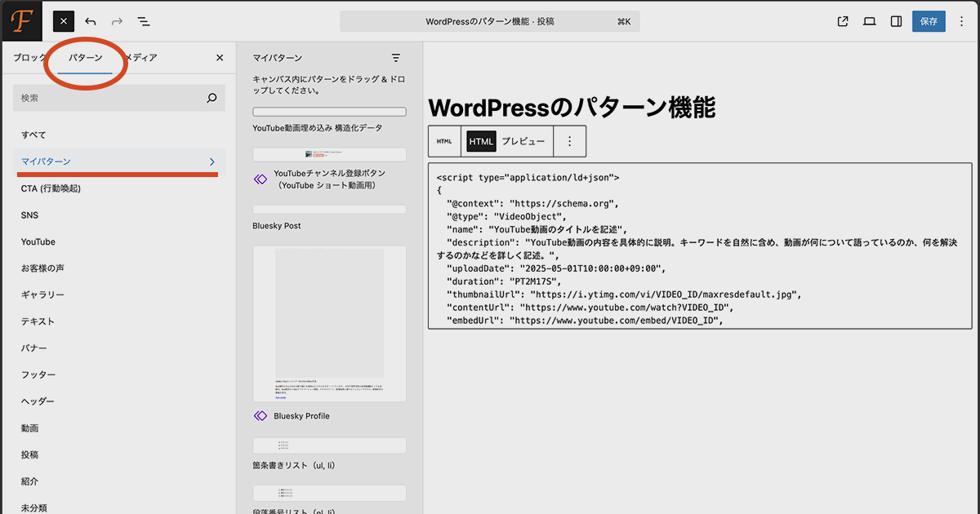View post in new tab icon
Screen dimensions: 980x514
(843, 21)
